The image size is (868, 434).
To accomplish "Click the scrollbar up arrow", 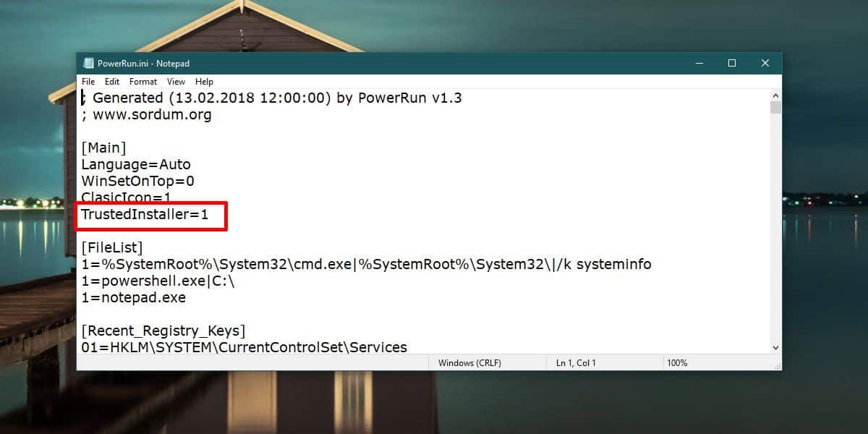I will 775,95.
